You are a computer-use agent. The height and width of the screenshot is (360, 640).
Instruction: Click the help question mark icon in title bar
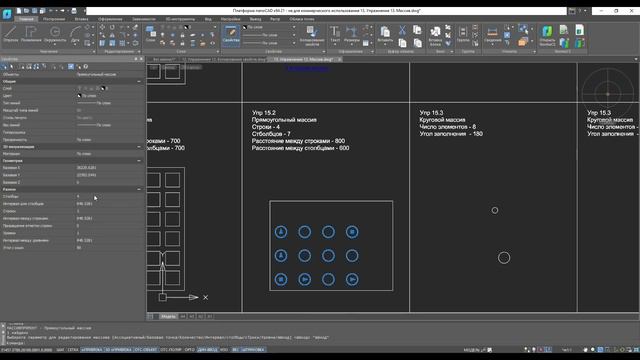pyautogui.click(x=579, y=11)
